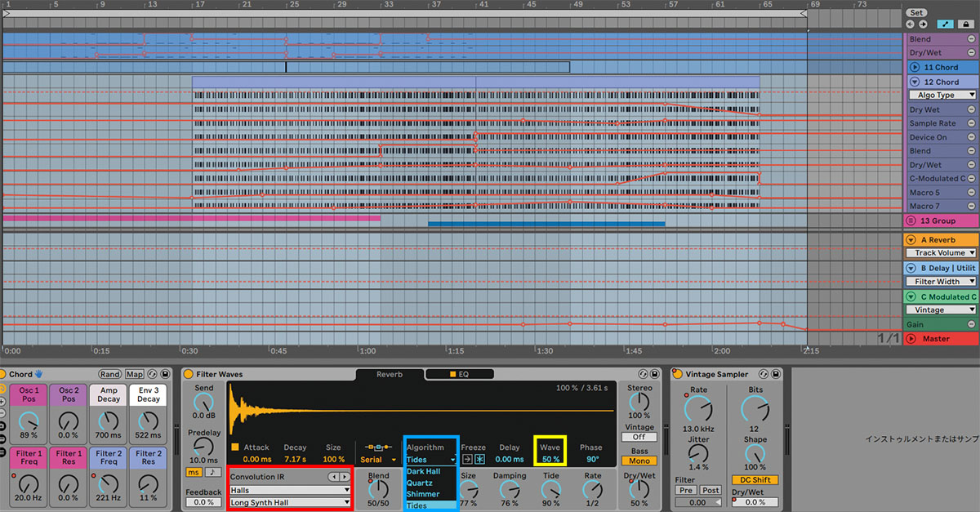Click the Post filter button
This screenshot has width=980, height=512.
[710, 490]
